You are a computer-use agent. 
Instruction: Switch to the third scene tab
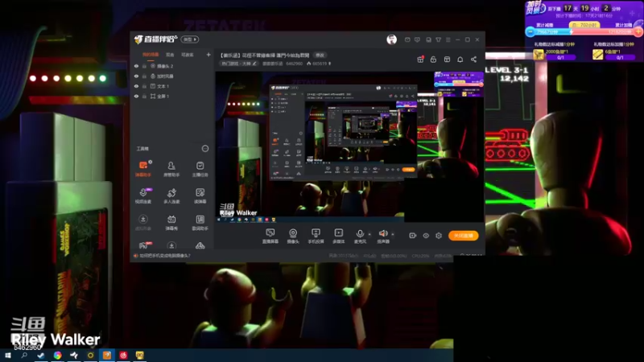click(188, 55)
